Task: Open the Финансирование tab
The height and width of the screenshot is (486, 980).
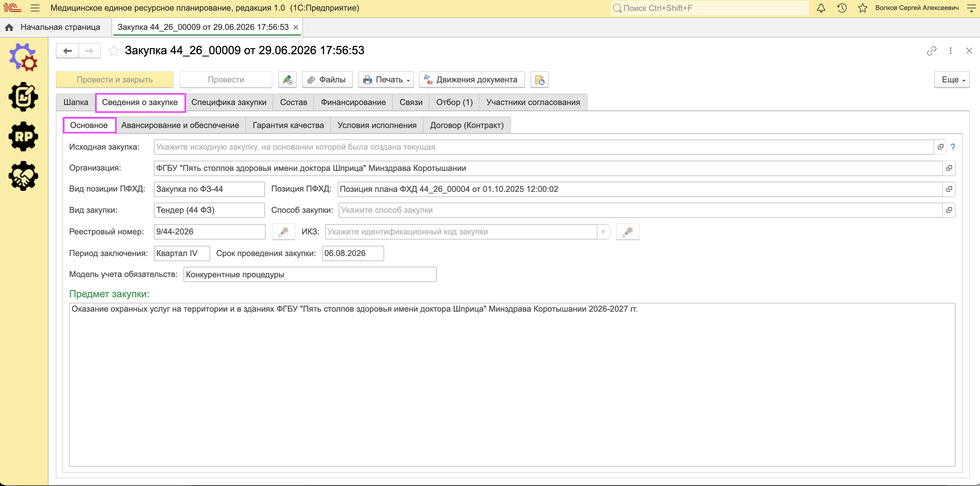Action: click(353, 102)
